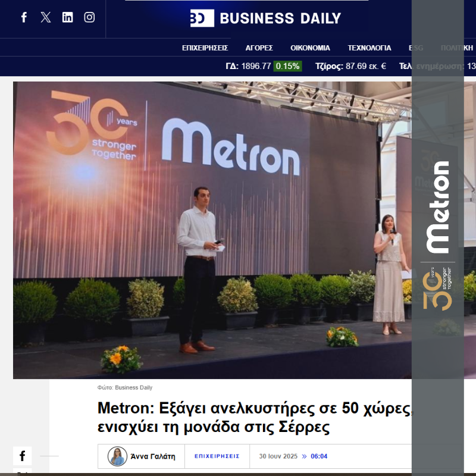476x476 pixels.
Task: Open the ΕΠΙΧΕΙΡΗΣΕΙΣ category tag below headline
Action: coord(217,456)
